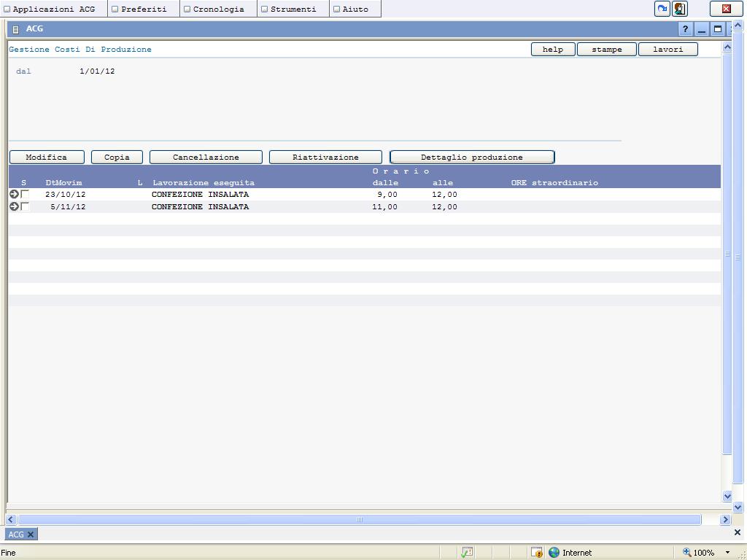Click the stampe button
Screen dimensions: 747x560
point(607,50)
